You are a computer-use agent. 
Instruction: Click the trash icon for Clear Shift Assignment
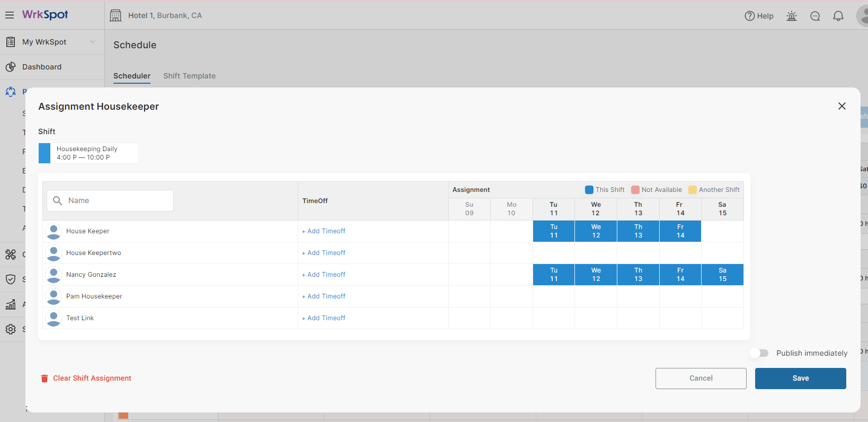pos(45,379)
